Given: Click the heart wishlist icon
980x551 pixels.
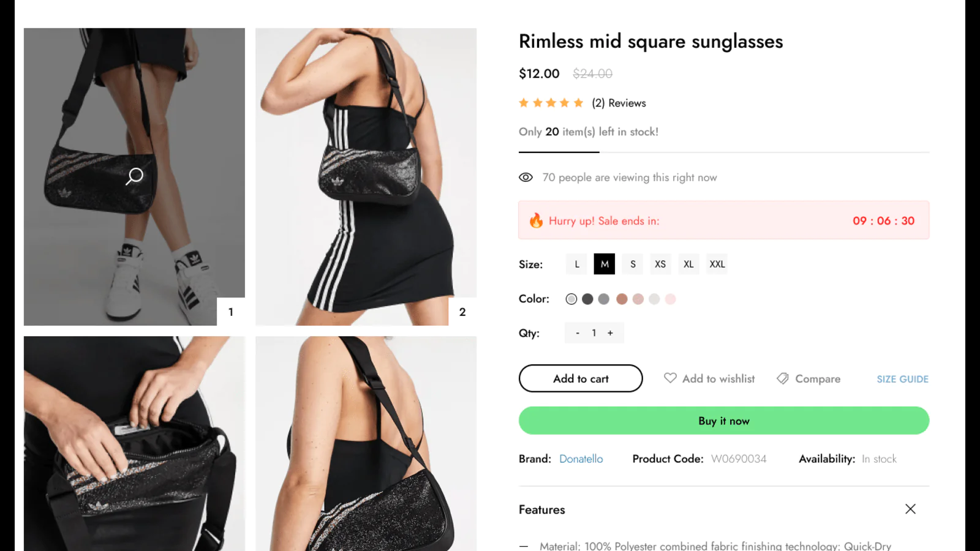Looking at the screenshot, I should pos(670,378).
